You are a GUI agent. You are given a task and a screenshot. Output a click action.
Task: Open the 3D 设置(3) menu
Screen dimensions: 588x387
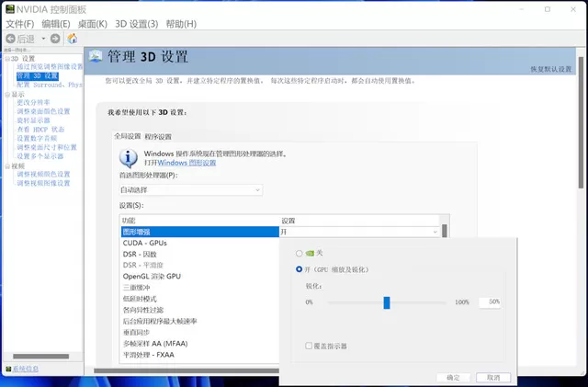click(137, 24)
